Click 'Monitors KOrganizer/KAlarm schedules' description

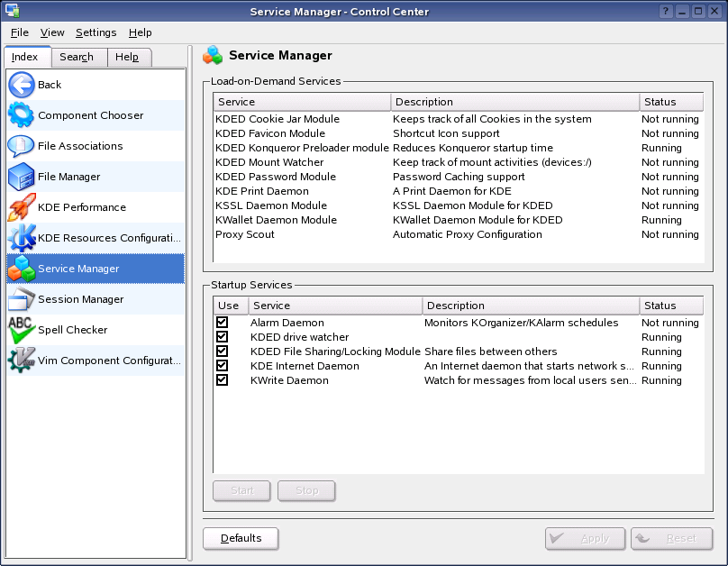click(521, 323)
